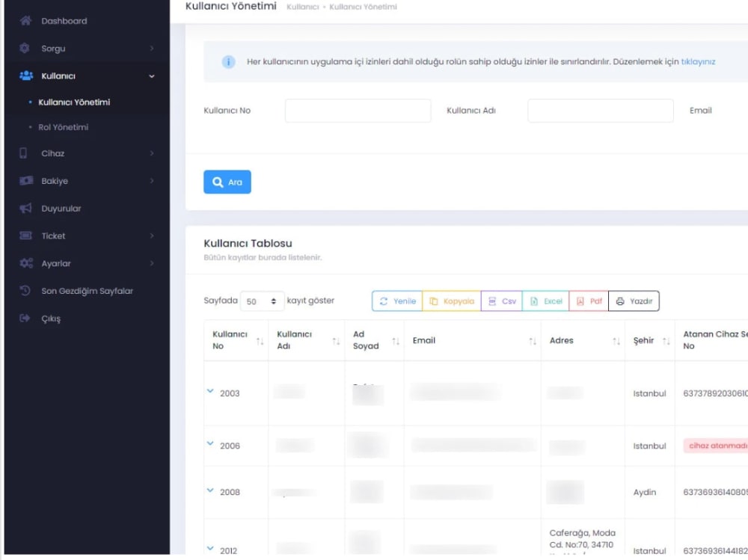This screenshot has height=560, width=748.
Task: Select the Bakiye balance icon
Action: (24, 180)
